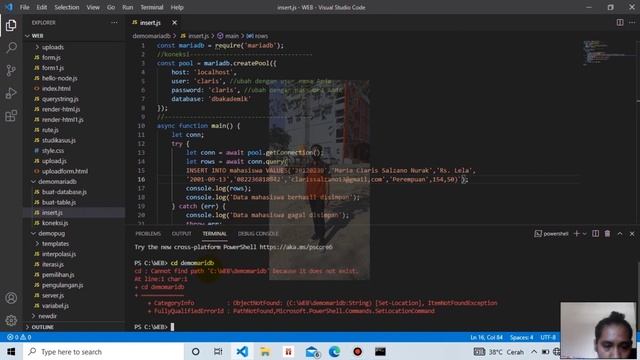
Task: Click errors and warnings status indicator
Action: coord(19,337)
